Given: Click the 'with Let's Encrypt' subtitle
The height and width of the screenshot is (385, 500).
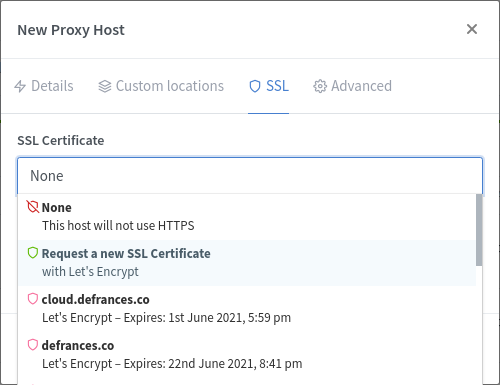Looking at the screenshot, I should click(x=90, y=272).
